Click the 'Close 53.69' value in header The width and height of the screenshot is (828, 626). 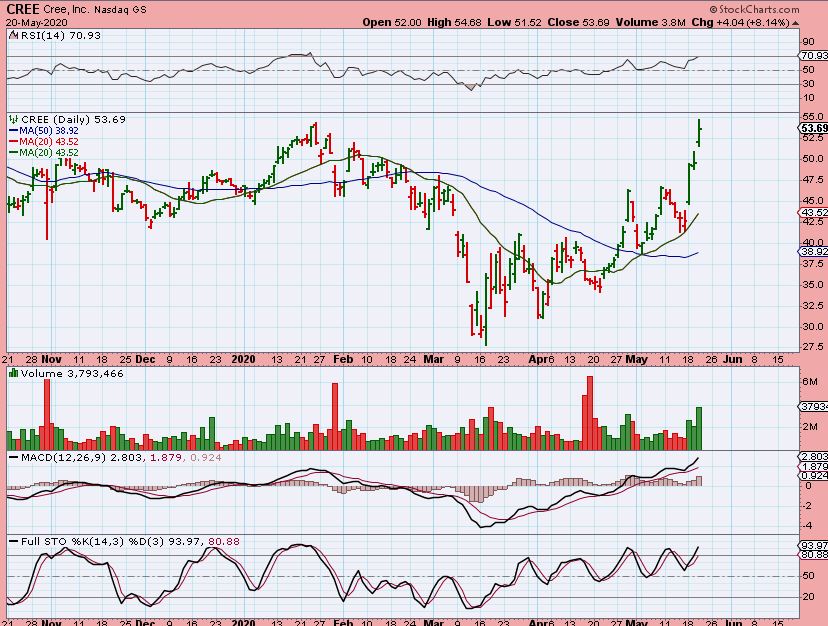click(x=579, y=23)
